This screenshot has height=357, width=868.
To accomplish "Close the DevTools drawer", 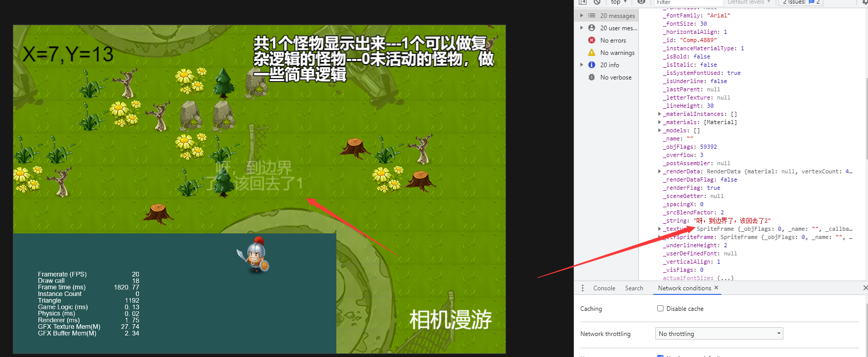I will 865,288.
